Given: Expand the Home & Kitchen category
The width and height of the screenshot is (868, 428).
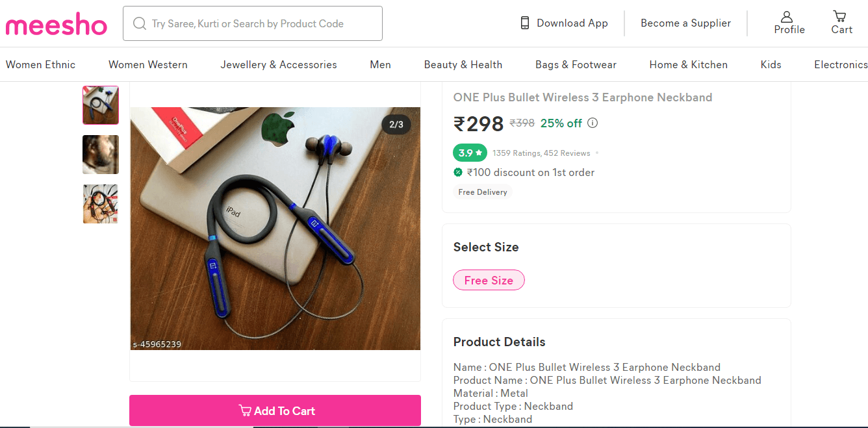Looking at the screenshot, I should coord(688,65).
